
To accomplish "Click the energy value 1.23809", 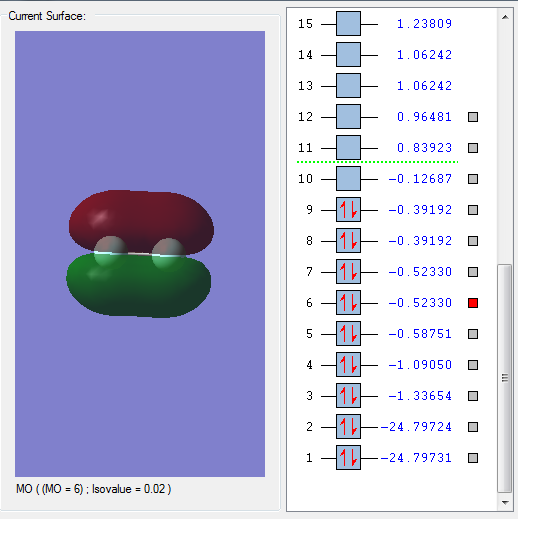I will (424, 24).
